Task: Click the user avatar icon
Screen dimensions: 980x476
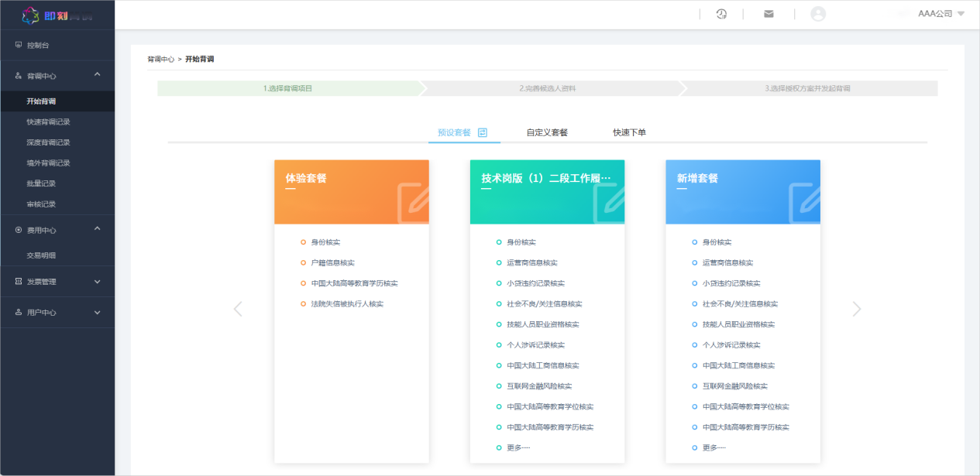Action: click(818, 14)
